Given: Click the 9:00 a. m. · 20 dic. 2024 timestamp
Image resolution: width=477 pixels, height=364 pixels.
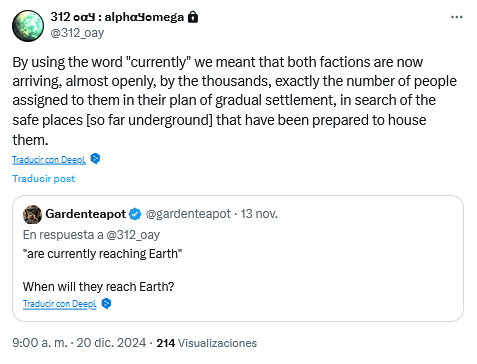Looking at the screenshot, I should (79, 343).
